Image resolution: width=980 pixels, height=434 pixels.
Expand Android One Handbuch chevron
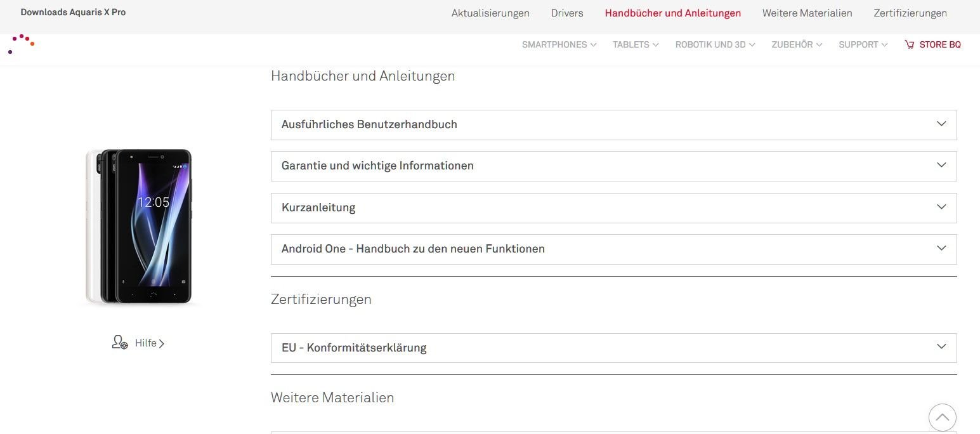[x=941, y=248]
